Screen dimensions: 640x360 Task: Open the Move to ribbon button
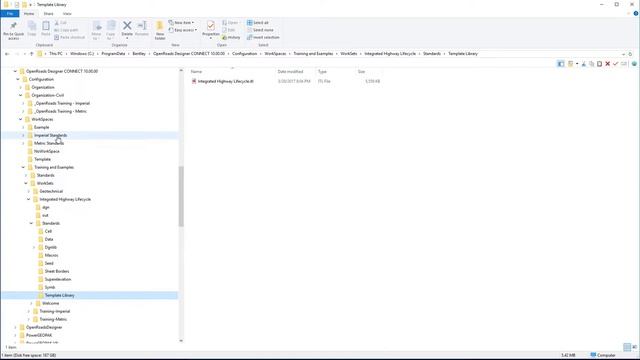point(96,30)
